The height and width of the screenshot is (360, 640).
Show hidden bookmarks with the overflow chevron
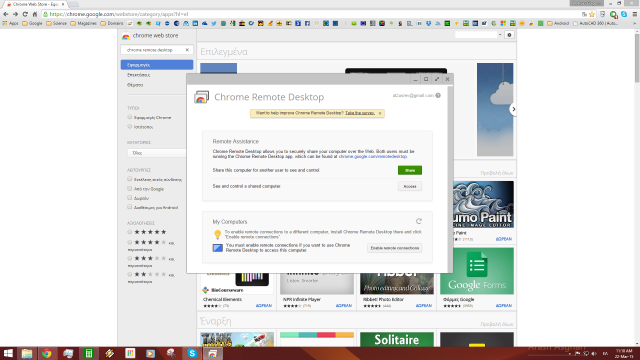pos(635,23)
